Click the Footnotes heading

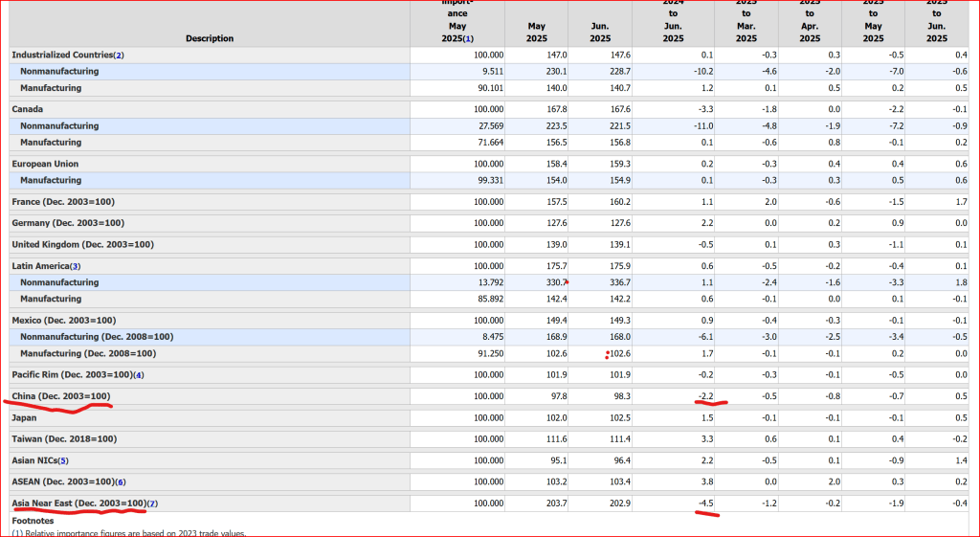pos(33,521)
